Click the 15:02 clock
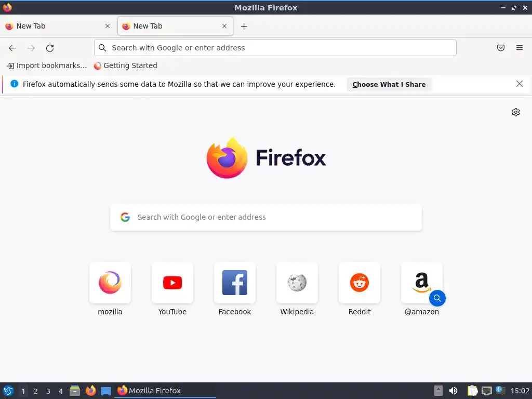The height and width of the screenshot is (399, 532). (x=520, y=391)
